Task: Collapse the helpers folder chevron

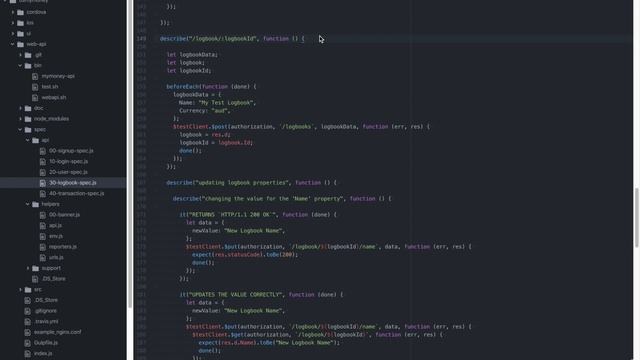Action: point(28,204)
